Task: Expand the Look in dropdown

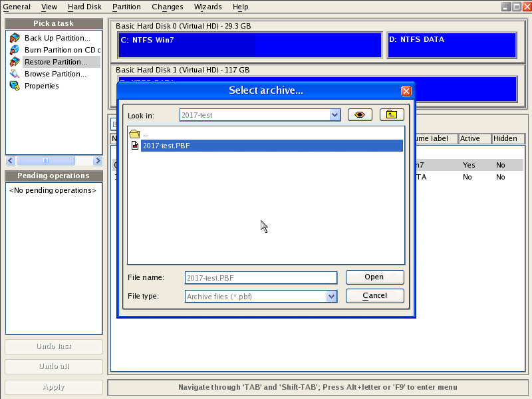Action: 335,115
